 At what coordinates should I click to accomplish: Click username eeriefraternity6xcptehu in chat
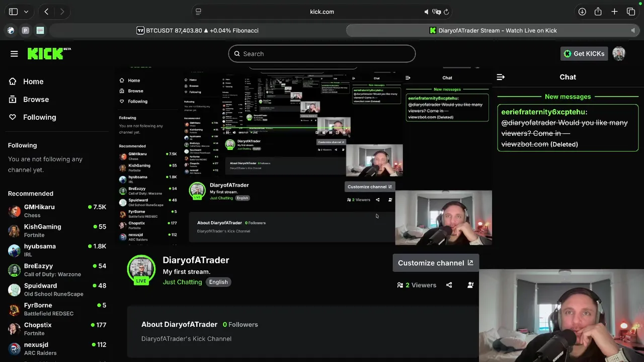544,112
